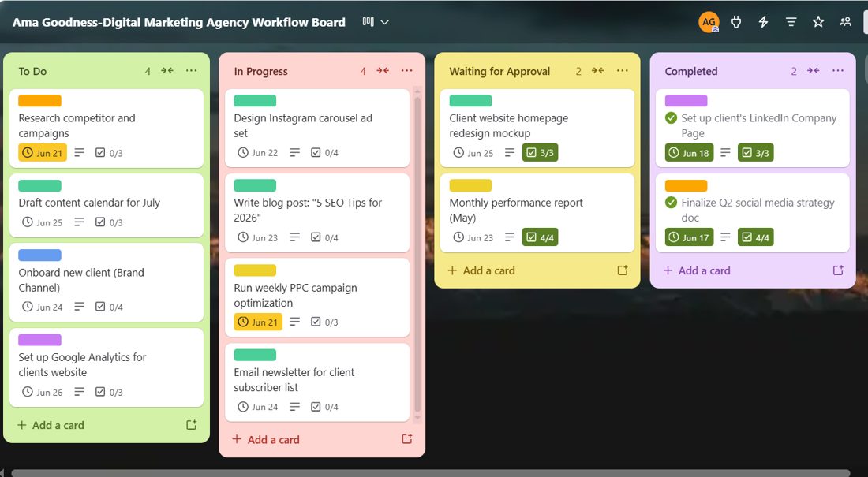
Task: Add a card to Waiting for Approval
Action: [x=481, y=270]
